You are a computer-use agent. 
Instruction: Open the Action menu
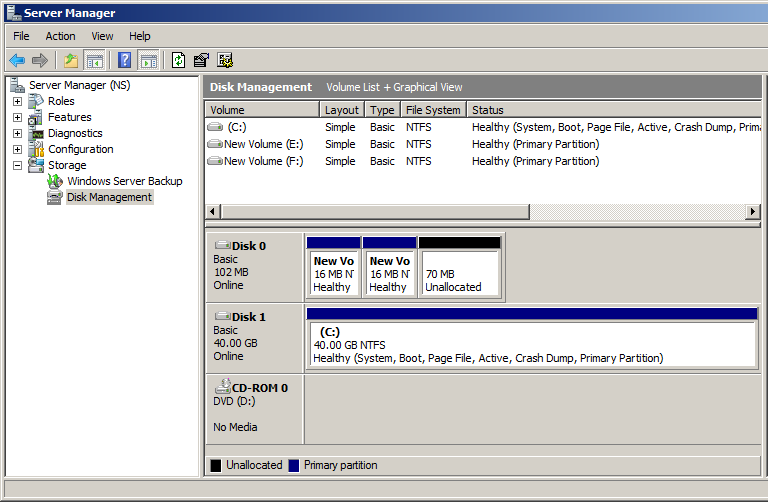tap(60, 36)
